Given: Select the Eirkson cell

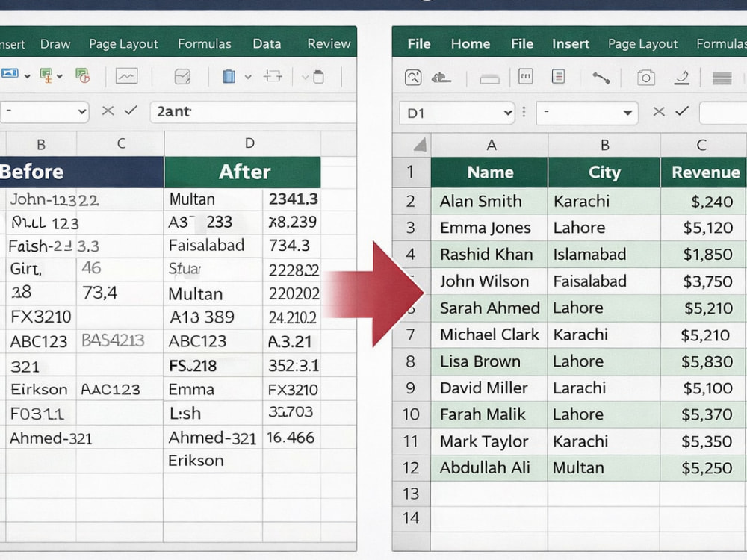Looking at the screenshot, I should pos(41,390).
